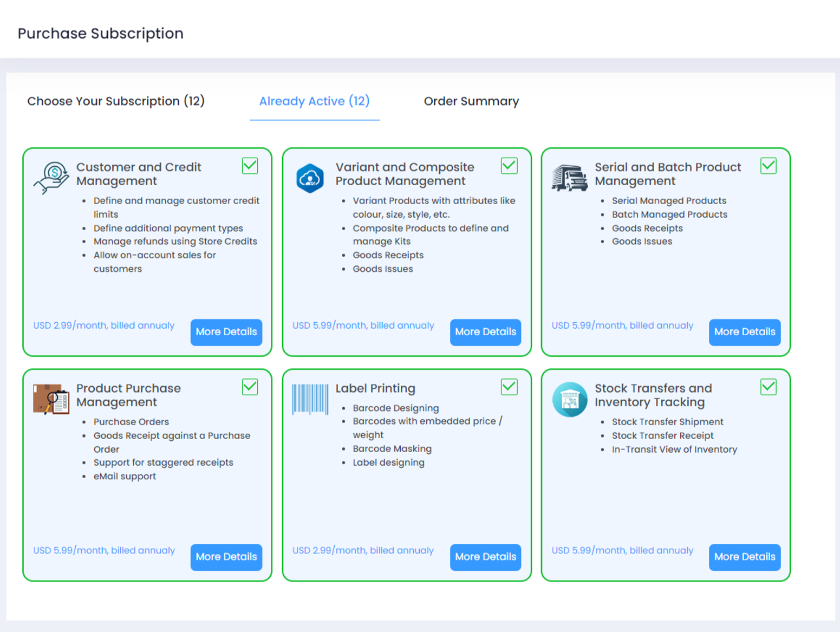Image resolution: width=840 pixels, height=632 pixels.
Task: Uncheck Stock Transfers and Inventory Tracking checkbox
Action: [768, 387]
